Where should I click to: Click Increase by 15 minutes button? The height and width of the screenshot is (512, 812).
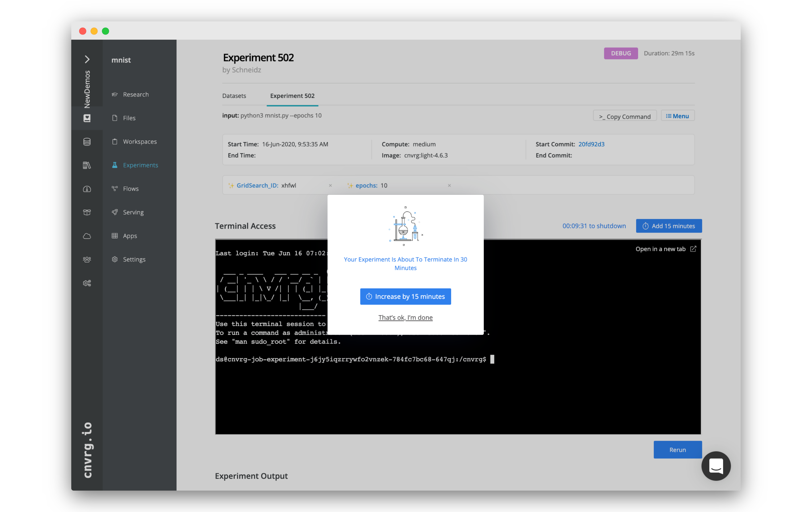(x=405, y=296)
